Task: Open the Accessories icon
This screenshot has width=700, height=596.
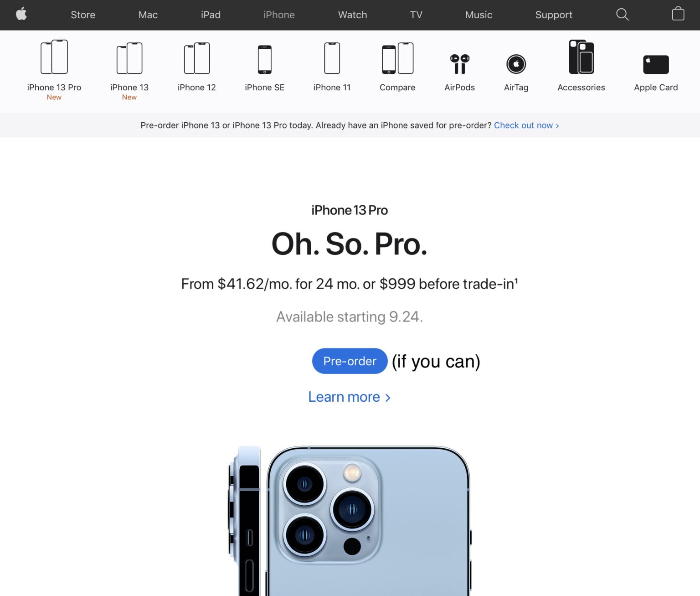Action: [x=582, y=57]
